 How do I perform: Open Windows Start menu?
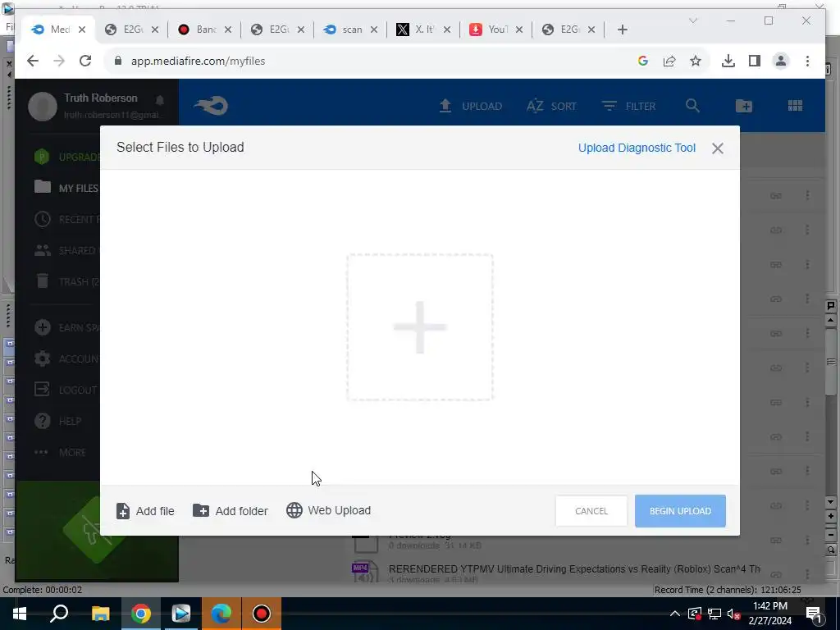click(x=20, y=614)
